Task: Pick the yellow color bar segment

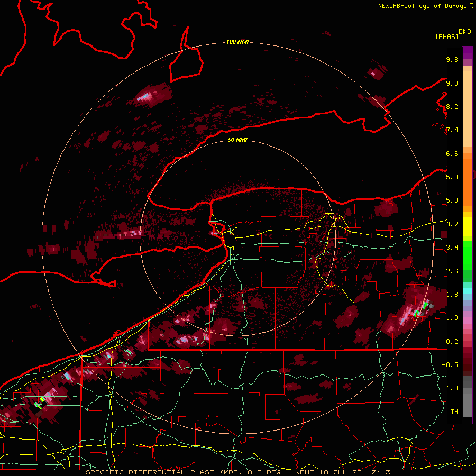Action: coord(467,226)
